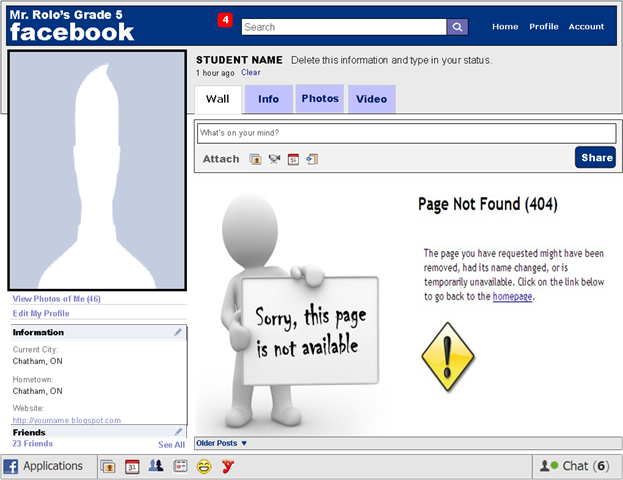Open View Photos of Me (46)
623x480 pixels.
tap(56, 299)
